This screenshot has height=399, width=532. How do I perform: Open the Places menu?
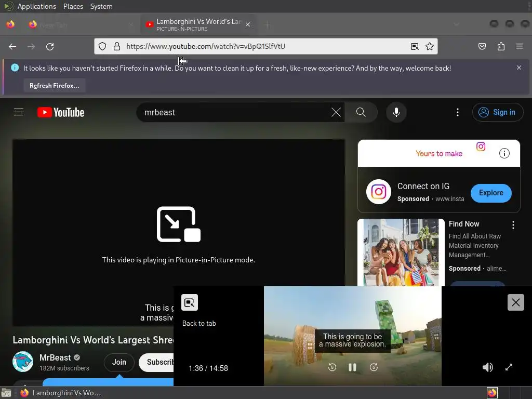click(x=73, y=6)
